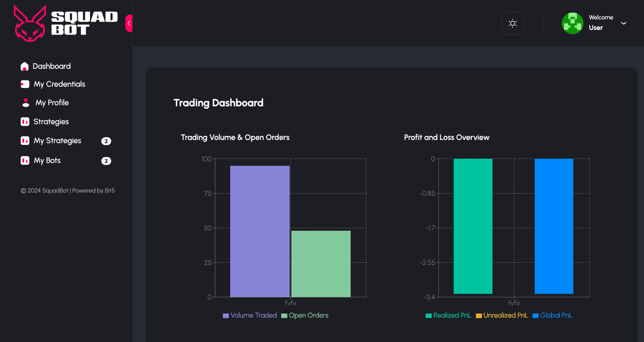This screenshot has height=342, width=644.
Task: Expand the Welcome User dropdown chevron
Action: [x=623, y=23]
